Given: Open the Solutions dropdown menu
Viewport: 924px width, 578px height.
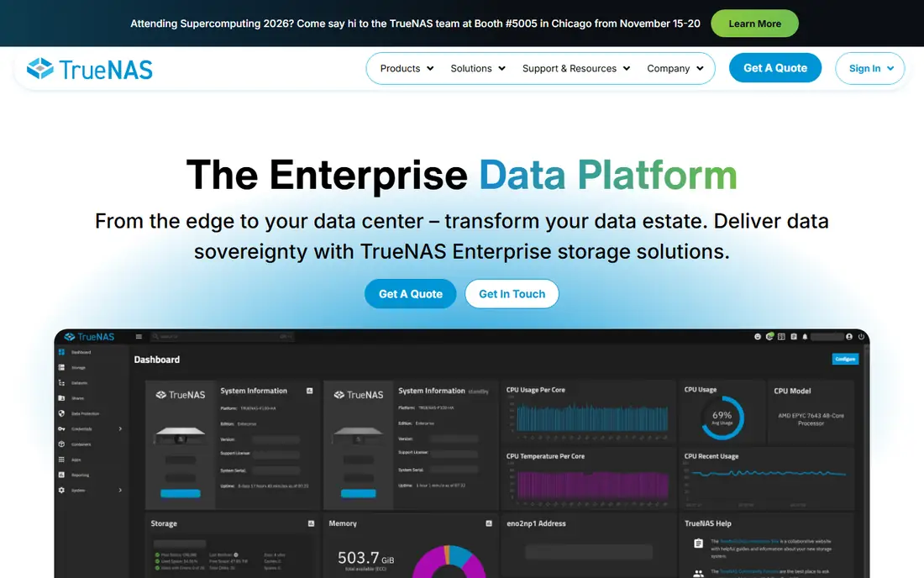Looking at the screenshot, I should pyautogui.click(x=478, y=68).
